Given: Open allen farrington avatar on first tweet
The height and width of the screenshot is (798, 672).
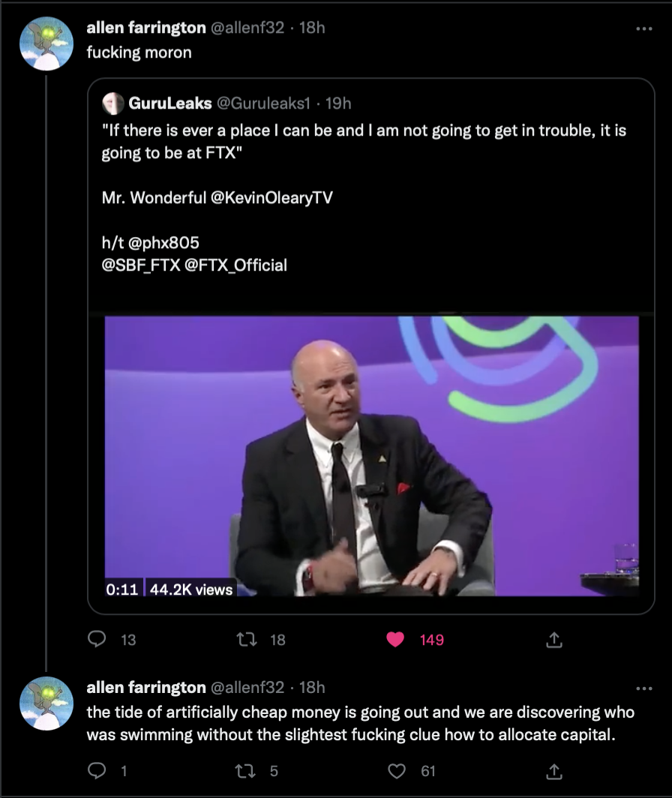Looking at the screenshot, I should [x=46, y=43].
